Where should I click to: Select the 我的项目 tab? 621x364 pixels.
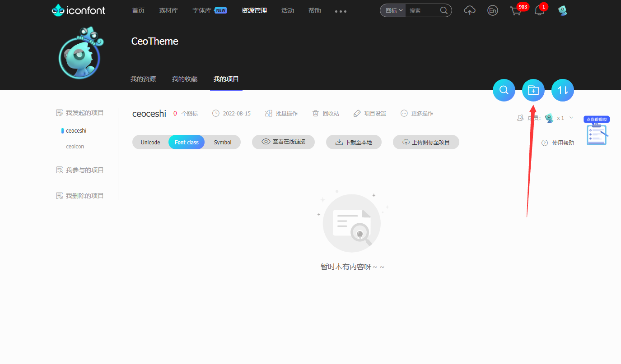[226, 79]
